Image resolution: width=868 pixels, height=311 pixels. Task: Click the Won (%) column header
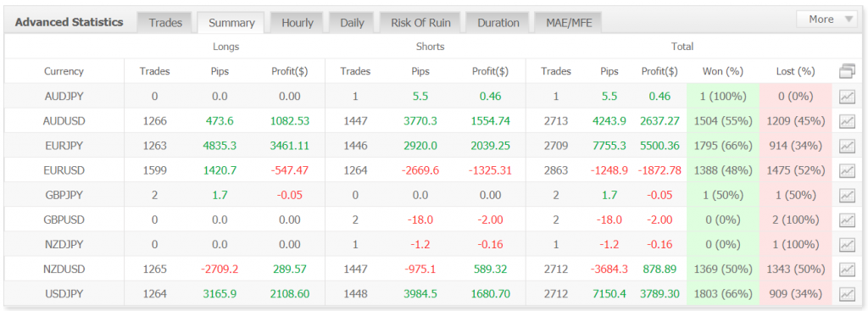coord(722,71)
